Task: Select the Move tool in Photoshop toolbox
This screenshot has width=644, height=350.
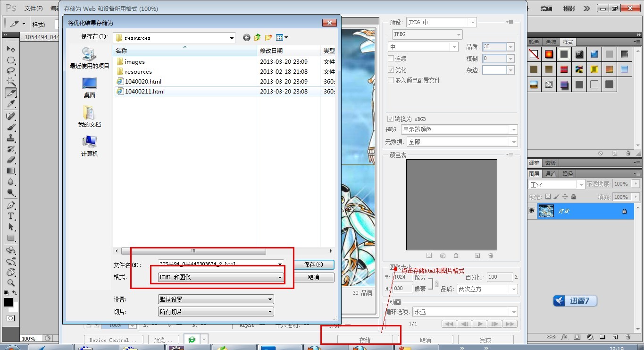Action: 11,49
